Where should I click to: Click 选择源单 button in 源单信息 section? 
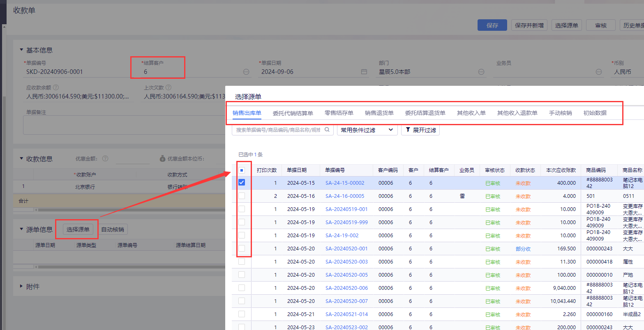coord(78,229)
